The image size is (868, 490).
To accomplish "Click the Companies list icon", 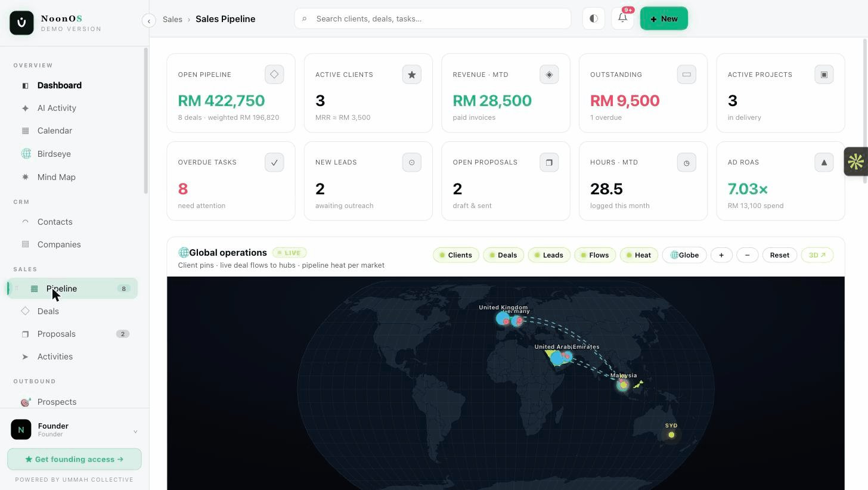I will tap(25, 244).
